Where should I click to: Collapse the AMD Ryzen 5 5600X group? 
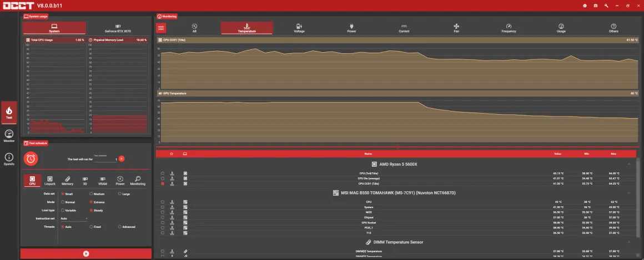coord(629,164)
